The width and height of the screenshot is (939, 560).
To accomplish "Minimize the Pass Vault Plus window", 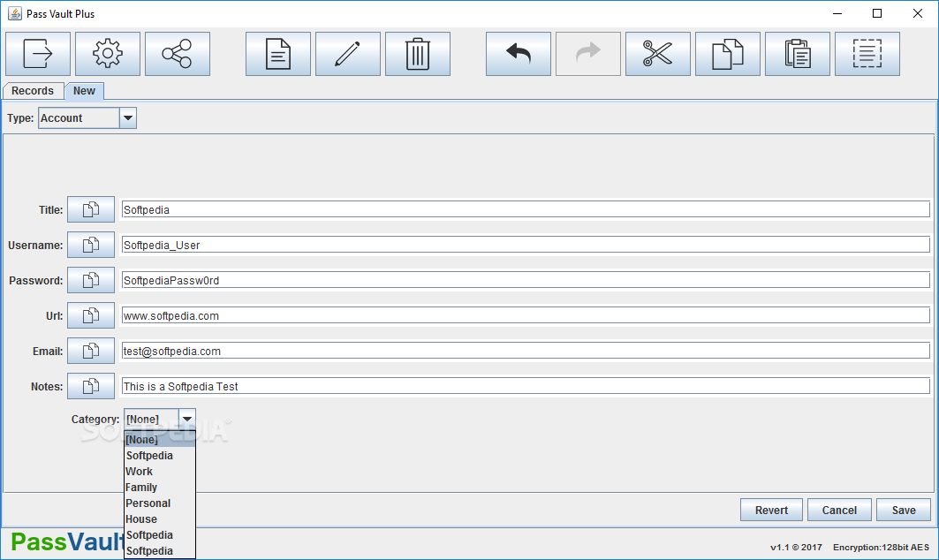I will pyautogui.click(x=837, y=13).
